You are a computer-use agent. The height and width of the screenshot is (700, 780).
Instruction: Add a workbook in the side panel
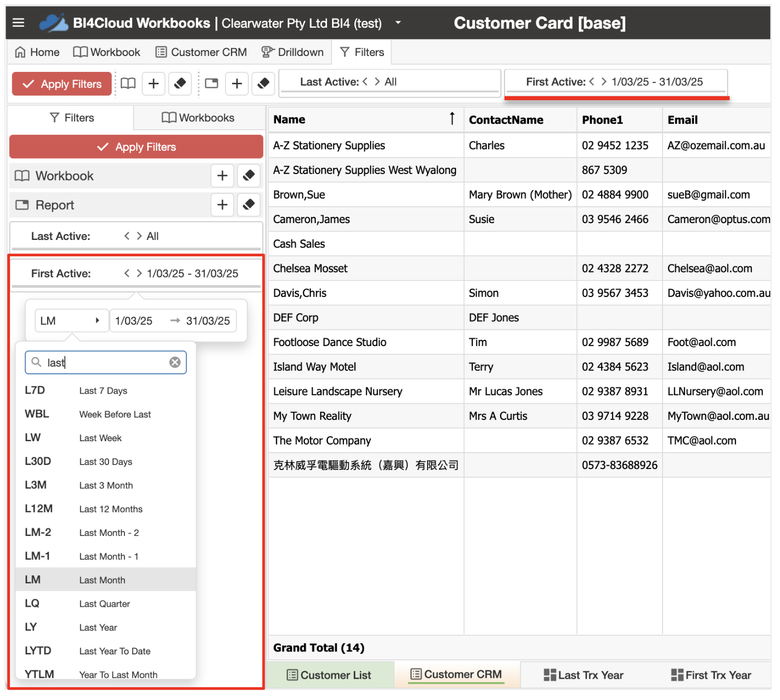[x=223, y=175]
